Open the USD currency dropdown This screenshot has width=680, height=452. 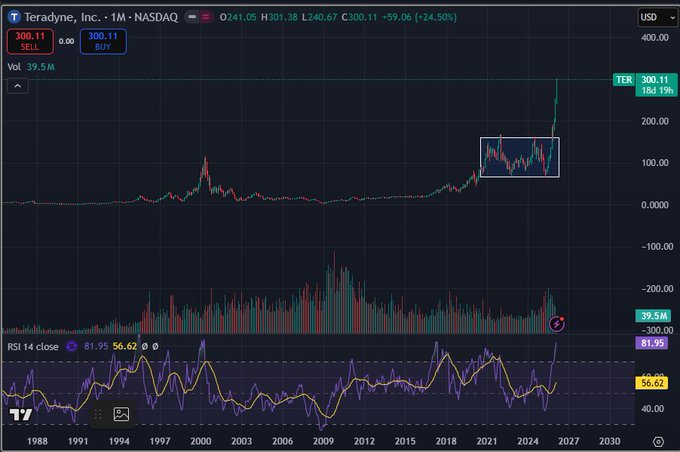(x=653, y=17)
